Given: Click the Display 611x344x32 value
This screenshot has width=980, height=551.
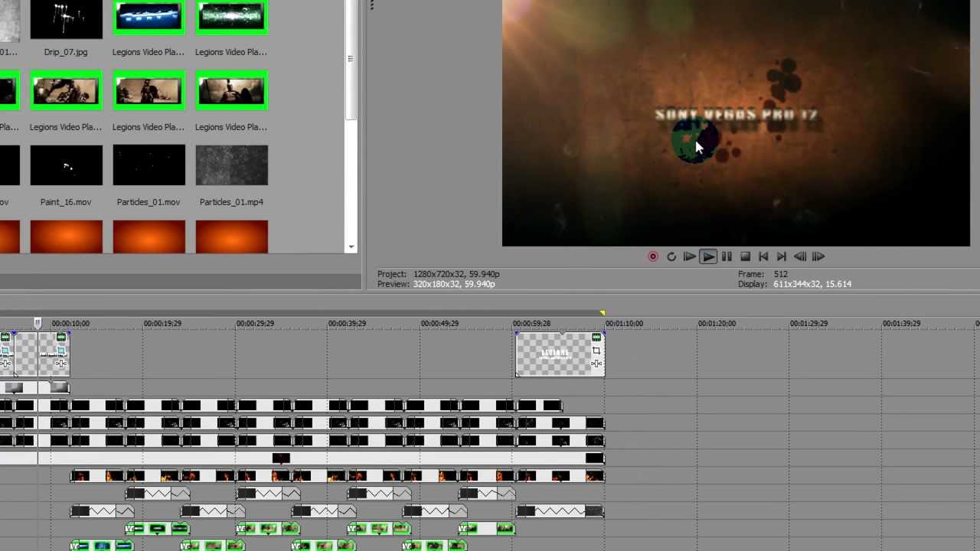Looking at the screenshot, I should (812, 284).
